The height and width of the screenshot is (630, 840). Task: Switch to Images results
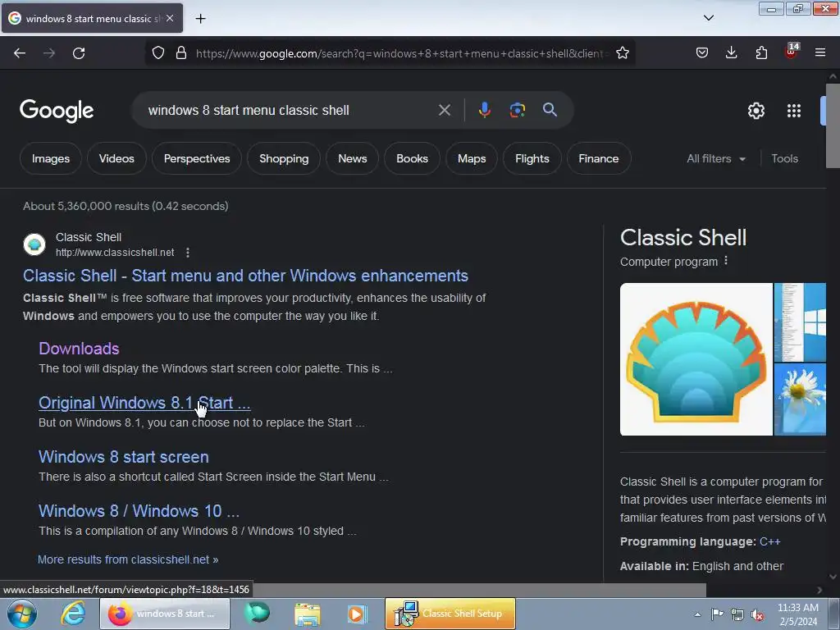50,158
